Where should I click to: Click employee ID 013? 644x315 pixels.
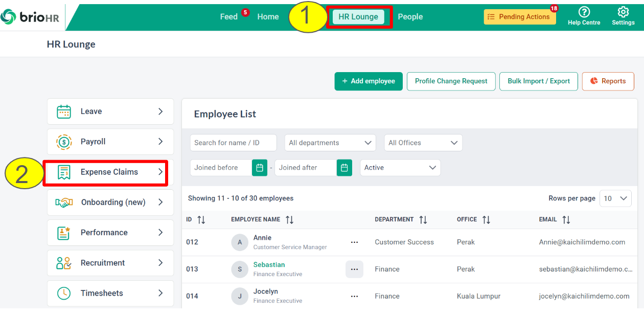click(192, 269)
